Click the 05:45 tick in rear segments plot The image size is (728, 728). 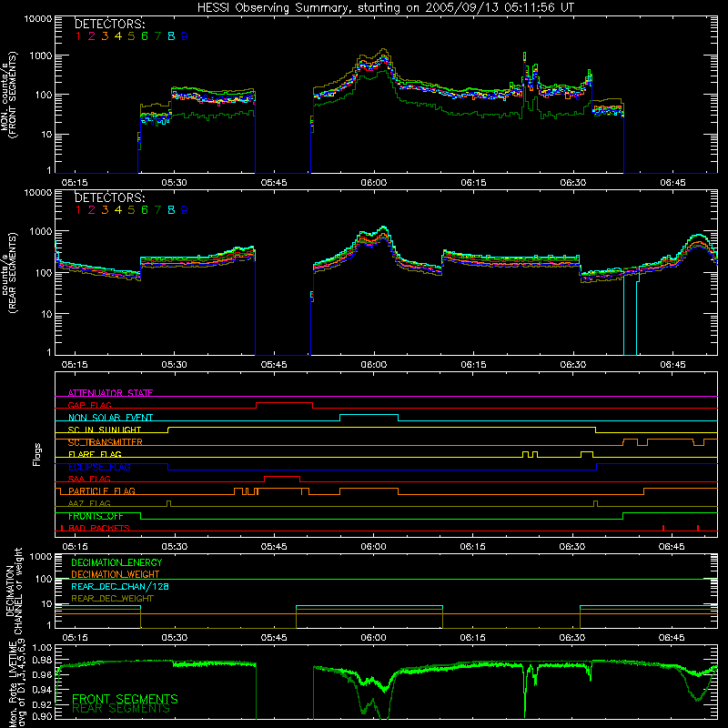pos(274,365)
